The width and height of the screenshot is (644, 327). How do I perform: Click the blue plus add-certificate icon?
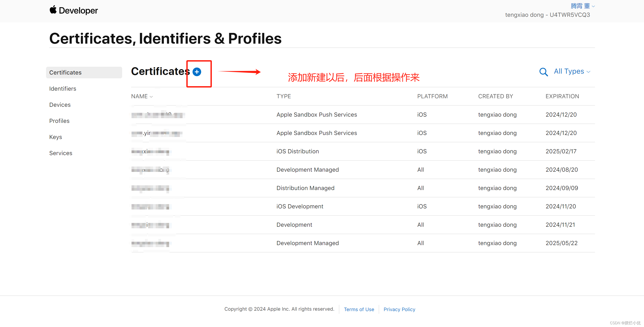click(x=197, y=72)
